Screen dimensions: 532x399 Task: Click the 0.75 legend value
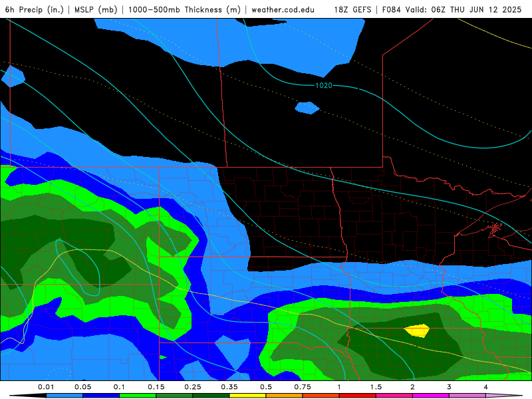coord(303,387)
